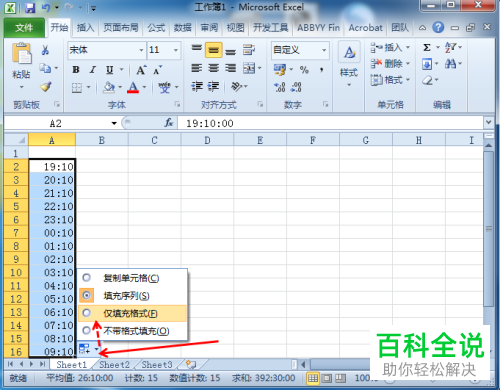
Task: Decrease indent level
Action: pos(197,87)
